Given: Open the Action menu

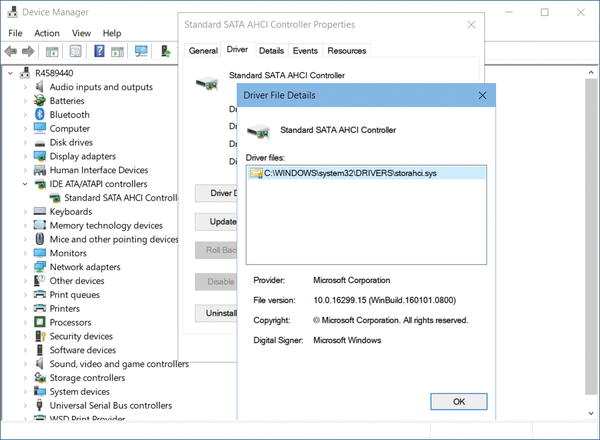Looking at the screenshot, I should 47,33.
